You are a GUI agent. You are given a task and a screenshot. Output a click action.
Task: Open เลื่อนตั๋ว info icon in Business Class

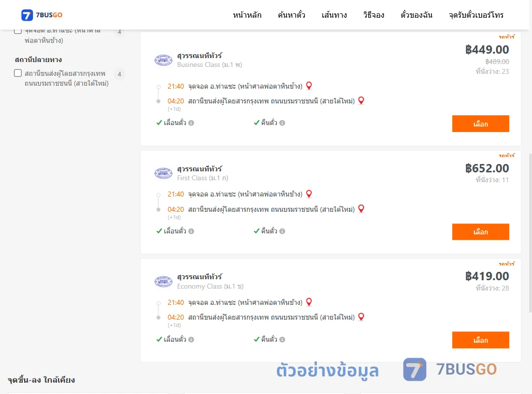[191, 123]
